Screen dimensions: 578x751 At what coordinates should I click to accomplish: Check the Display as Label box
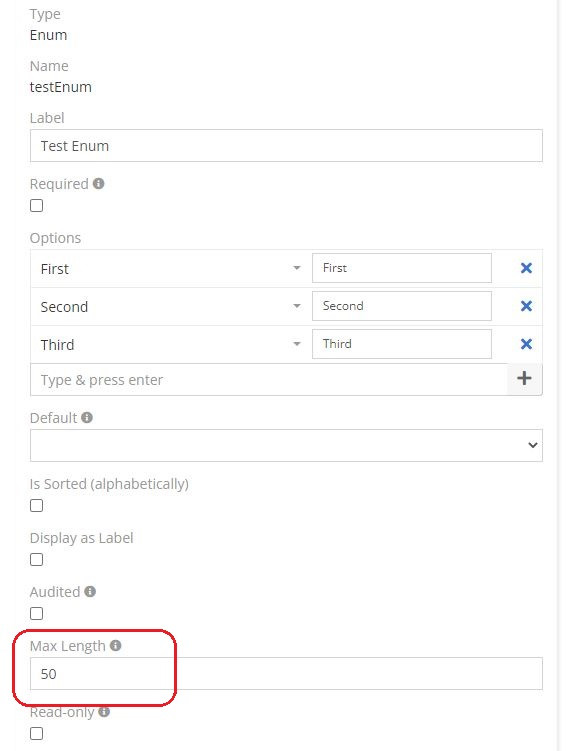point(36,559)
